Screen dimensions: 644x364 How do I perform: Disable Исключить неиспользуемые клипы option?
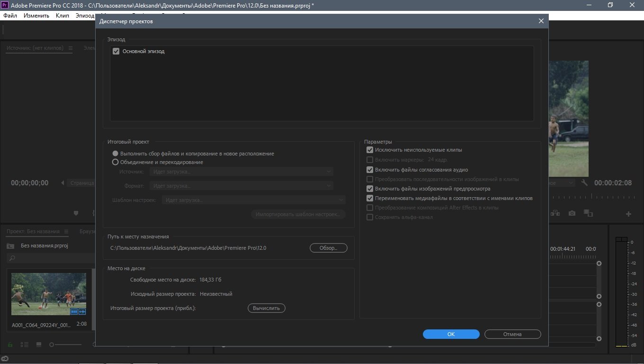[370, 150]
